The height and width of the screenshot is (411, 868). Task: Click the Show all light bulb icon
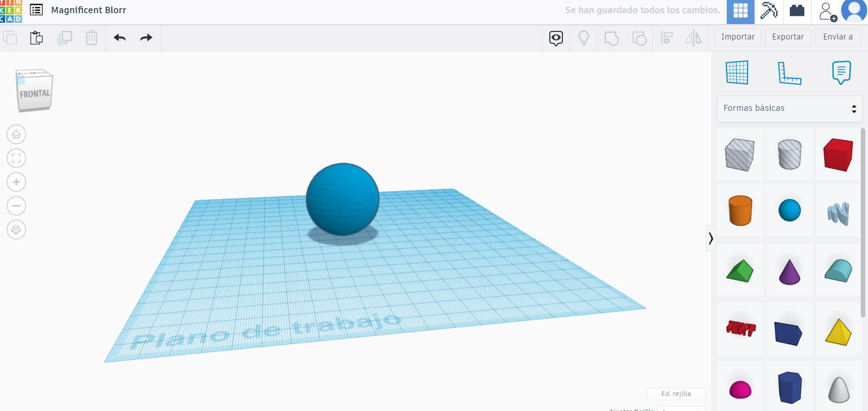[x=584, y=38]
